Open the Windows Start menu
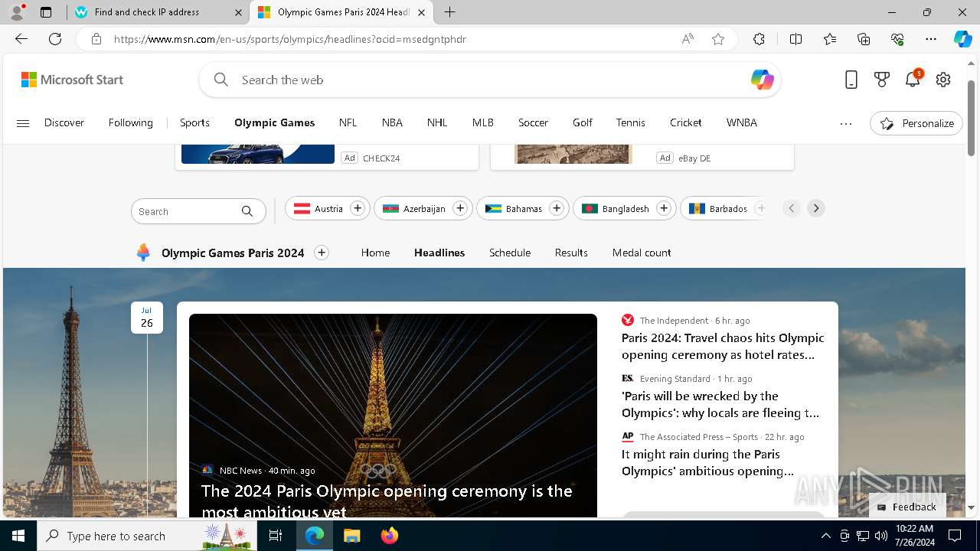Screen dimensions: 980x551 click(x=18, y=536)
